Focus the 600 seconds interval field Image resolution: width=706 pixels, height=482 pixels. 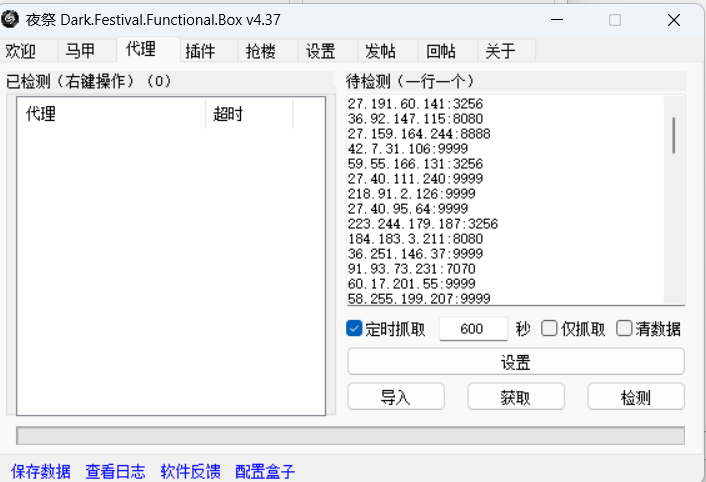473,329
